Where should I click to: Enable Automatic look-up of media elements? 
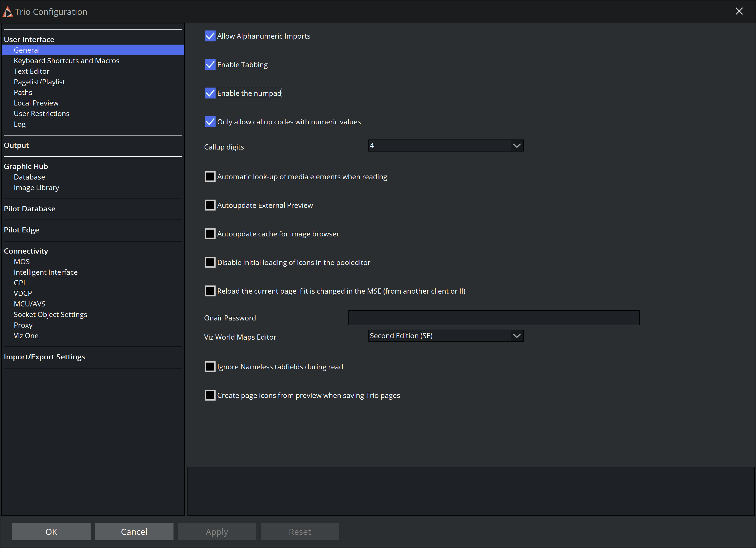tap(210, 177)
